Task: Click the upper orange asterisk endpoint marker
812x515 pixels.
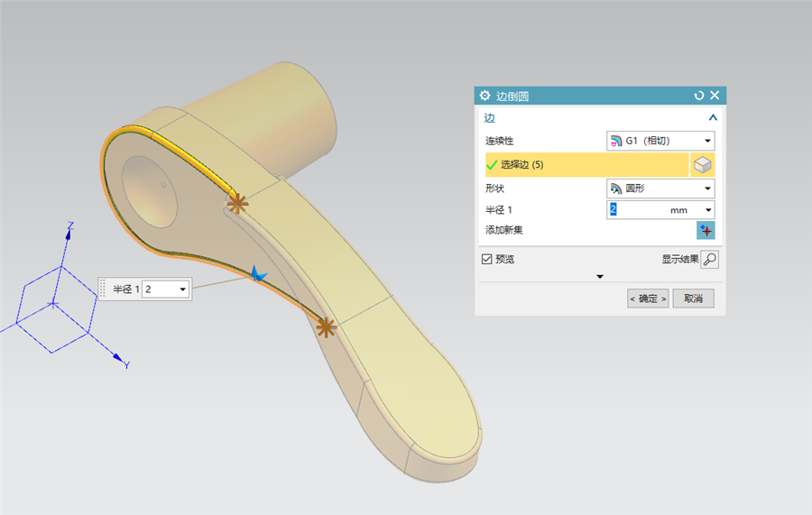Action: click(x=237, y=204)
